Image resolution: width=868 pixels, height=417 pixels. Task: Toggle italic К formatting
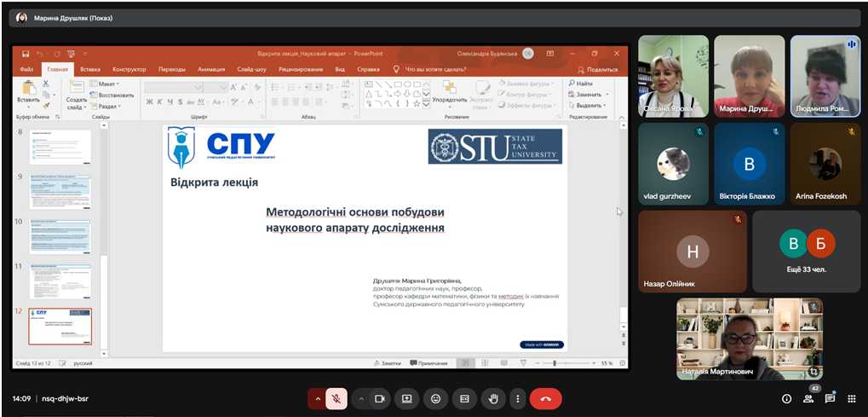point(159,102)
